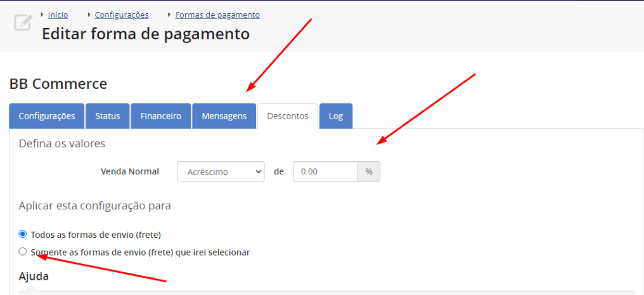Click the Venda Normal label
This screenshot has width=644, height=295.
coord(130,172)
